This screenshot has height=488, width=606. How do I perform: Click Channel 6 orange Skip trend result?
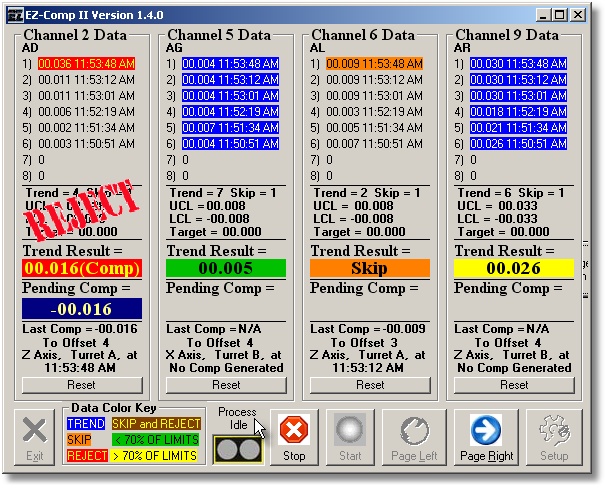tap(370, 268)
